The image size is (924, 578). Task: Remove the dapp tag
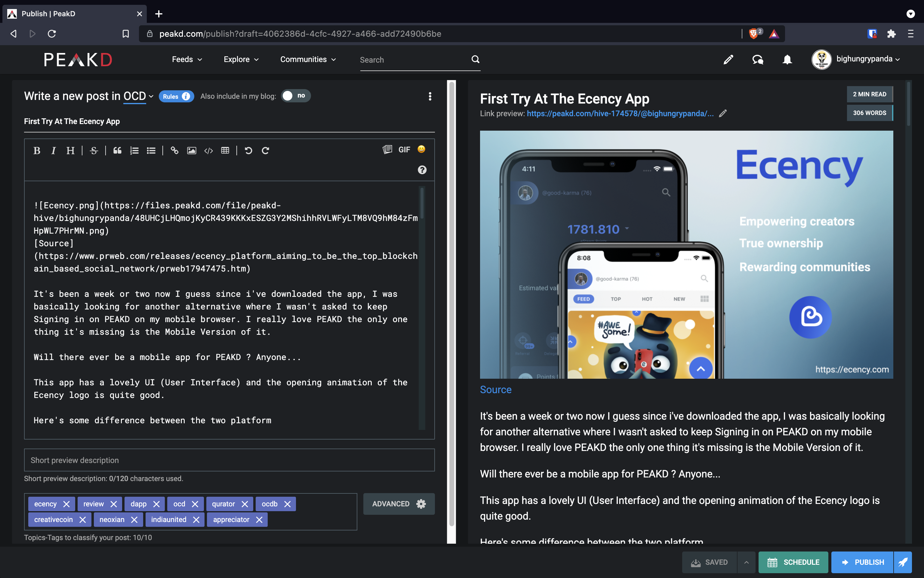156,504
